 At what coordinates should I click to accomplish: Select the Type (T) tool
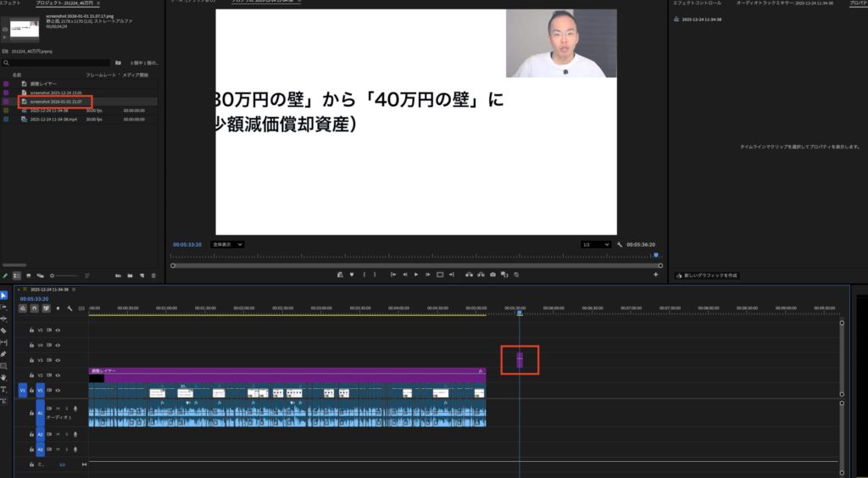click(3, 389)
